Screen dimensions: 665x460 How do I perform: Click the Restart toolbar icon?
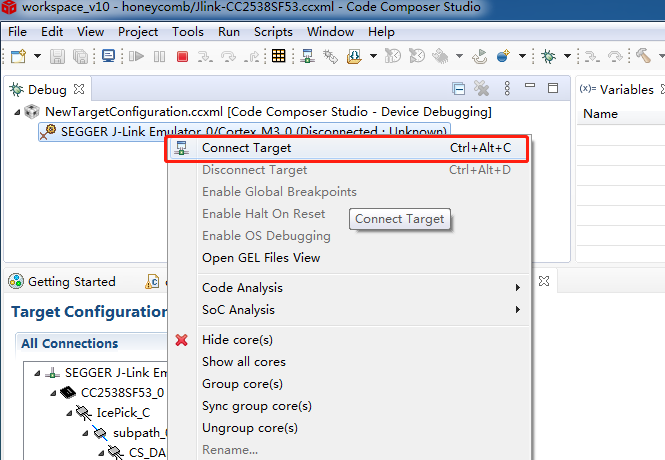tap(417, 56)
